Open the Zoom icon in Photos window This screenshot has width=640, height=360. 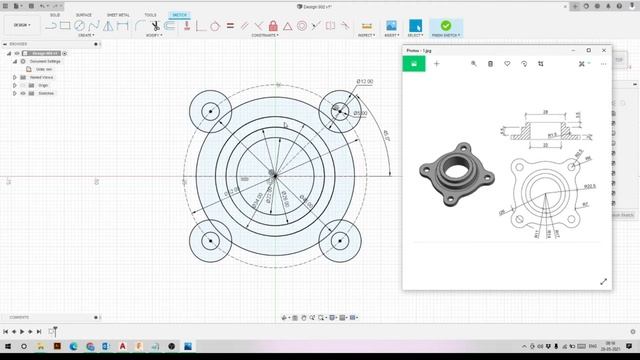(x=473, y=64)
